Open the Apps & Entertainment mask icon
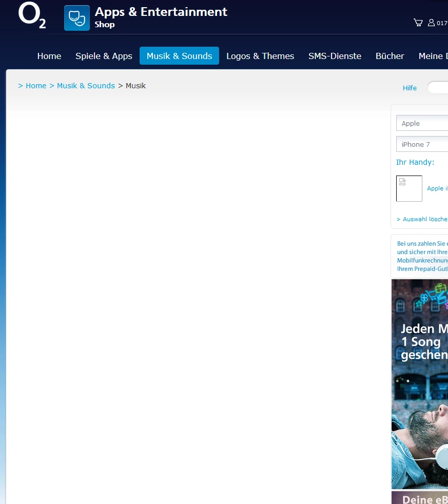Image resolution: width=448 pixels, height=504 pixels. 77,18
